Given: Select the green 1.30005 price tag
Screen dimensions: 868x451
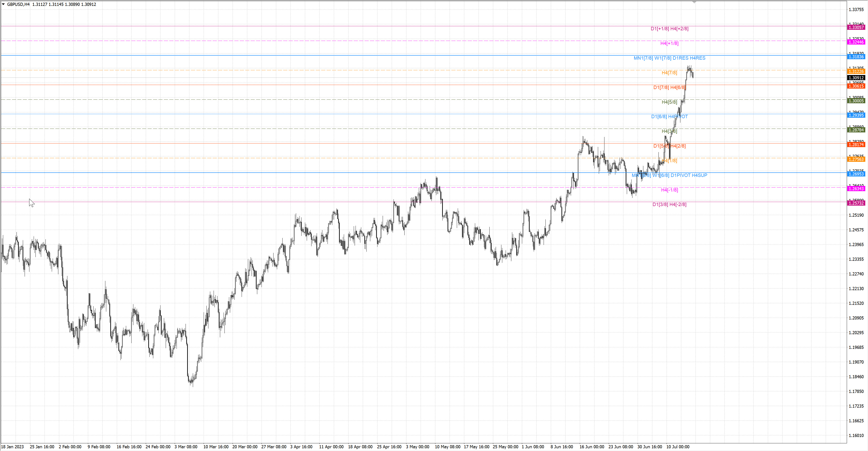Looking at the screenshot, I should (x=856, y=101).
